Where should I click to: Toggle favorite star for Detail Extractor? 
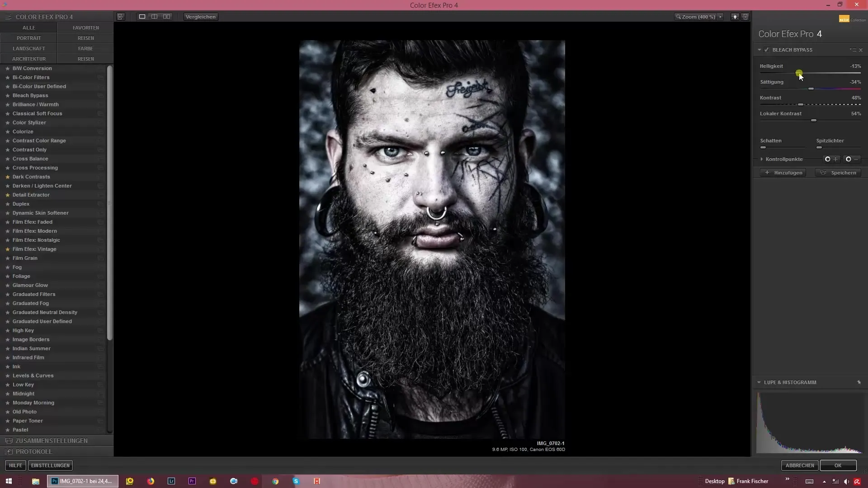coord(7,195)
